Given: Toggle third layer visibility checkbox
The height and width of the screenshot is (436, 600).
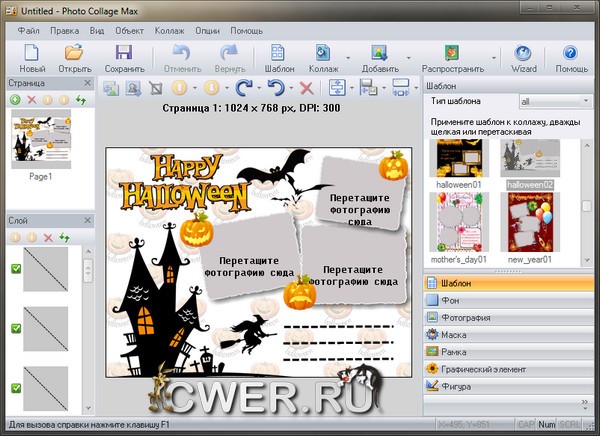Looking at the screenshot, I should tap(15, 387).
